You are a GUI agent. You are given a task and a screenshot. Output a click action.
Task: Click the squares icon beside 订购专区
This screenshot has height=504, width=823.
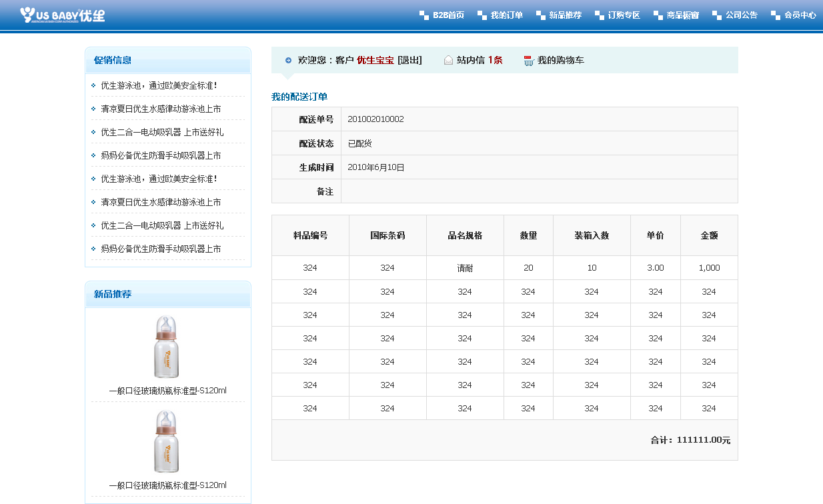(599, 15)
